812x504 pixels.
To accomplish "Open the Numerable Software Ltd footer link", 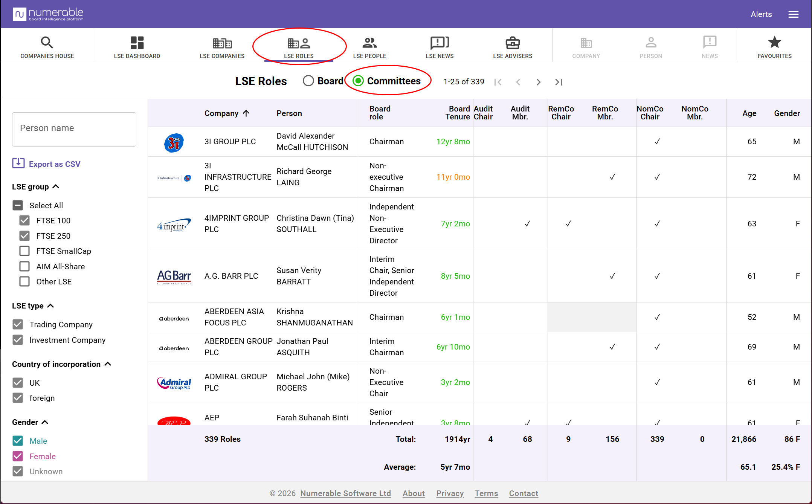I will (345, 493).
